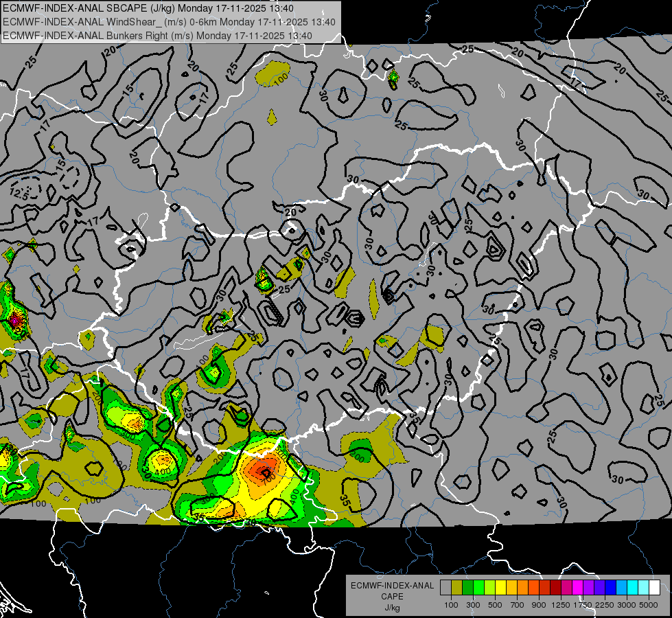672x618 pixels.
Task: Click the CAPE label in the legend
Action: pos(392,597)
